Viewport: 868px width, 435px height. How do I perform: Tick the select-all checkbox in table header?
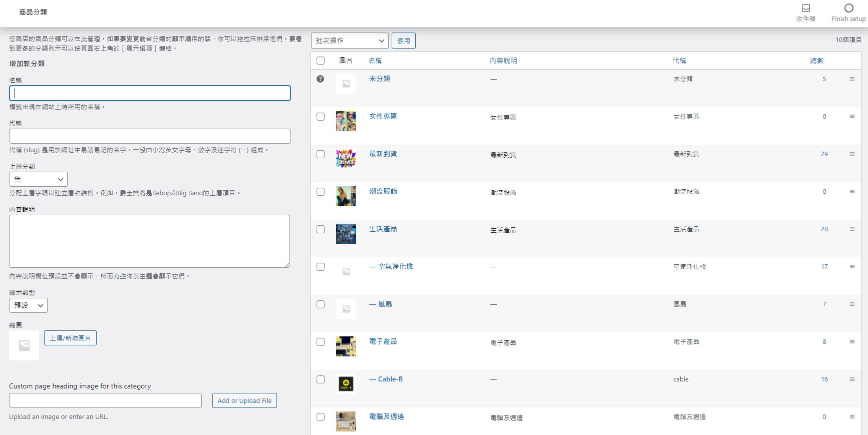[321, 61]
